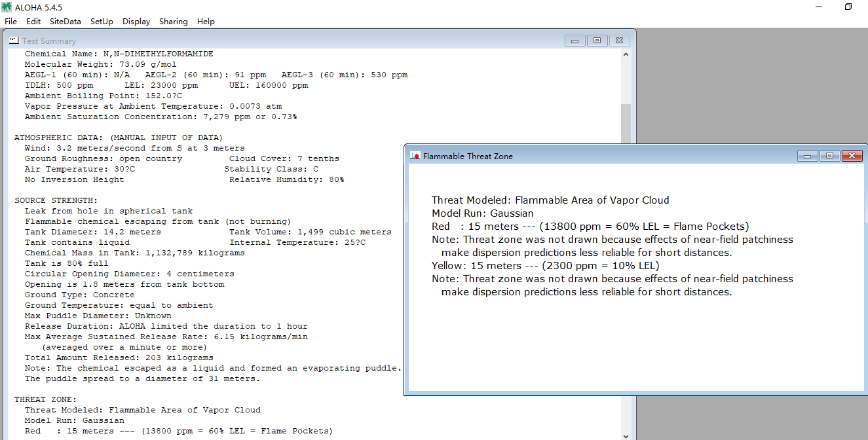Click the SOURCE STRENGTH heading

point(56,200)
